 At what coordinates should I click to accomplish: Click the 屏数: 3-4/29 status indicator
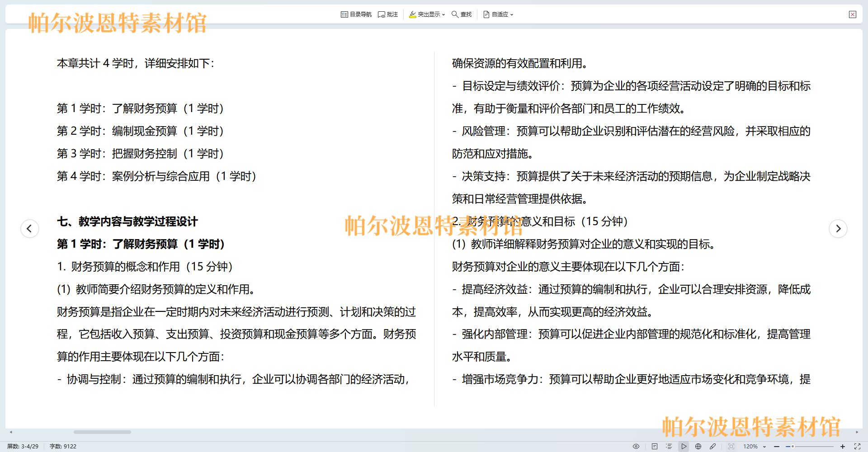click(x=23, y=446)
